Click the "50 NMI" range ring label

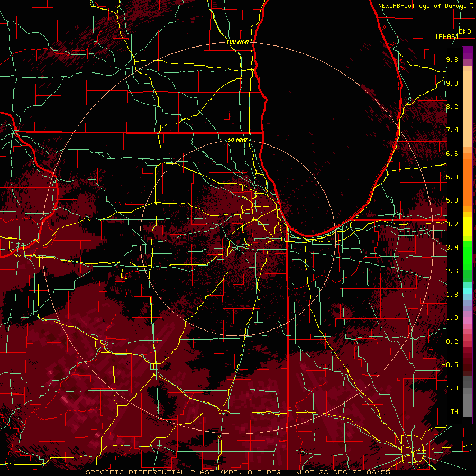[x=237, y=140]
